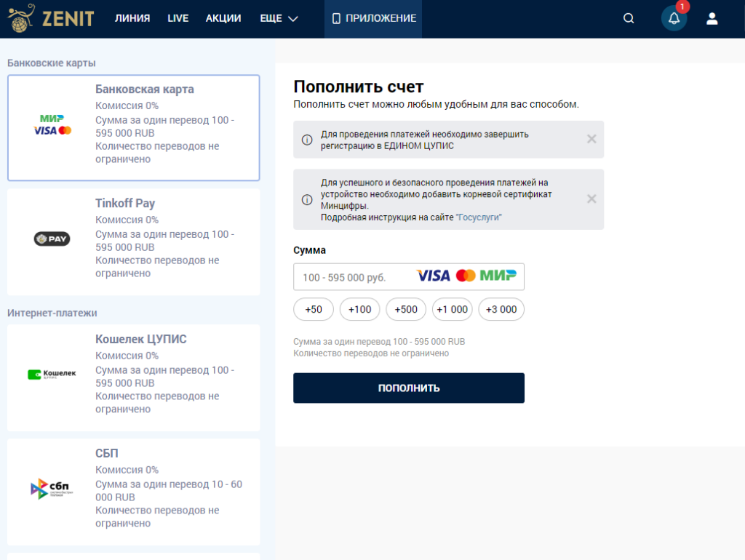Click the Сумма field label
Viewport: 745px width, 560px height.
tap(309, 250)
